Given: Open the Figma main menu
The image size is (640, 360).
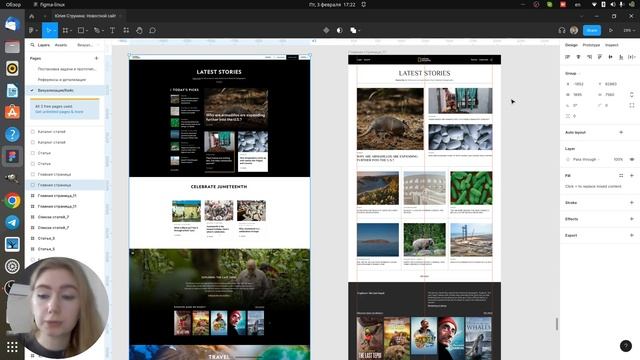Looking at the screenshot, I should pos(31,30).
